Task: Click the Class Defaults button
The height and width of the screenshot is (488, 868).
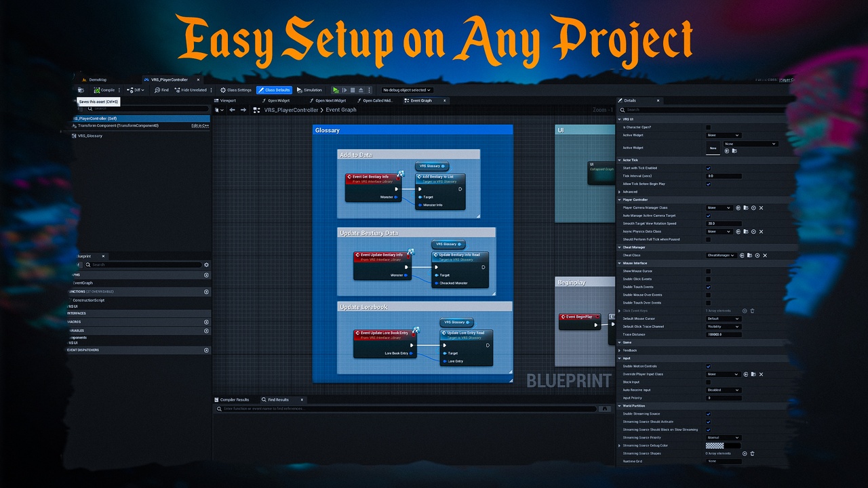Action: (275, 90)
